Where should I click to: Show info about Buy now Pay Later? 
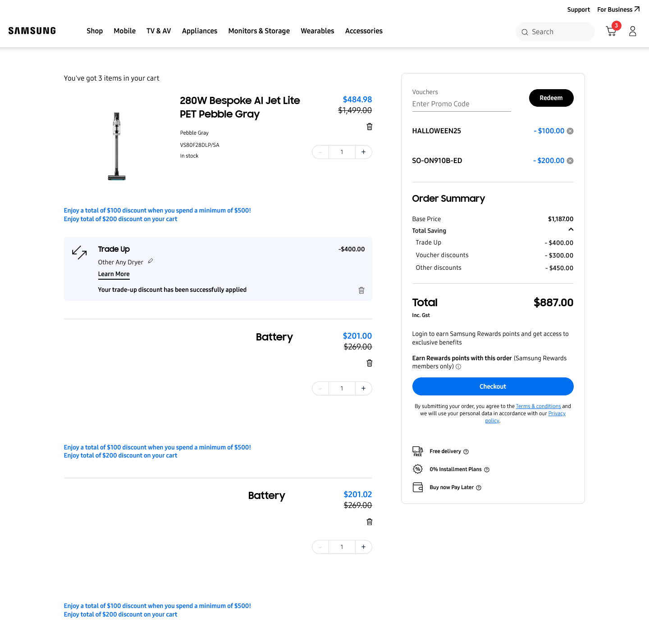click(479, 488)
